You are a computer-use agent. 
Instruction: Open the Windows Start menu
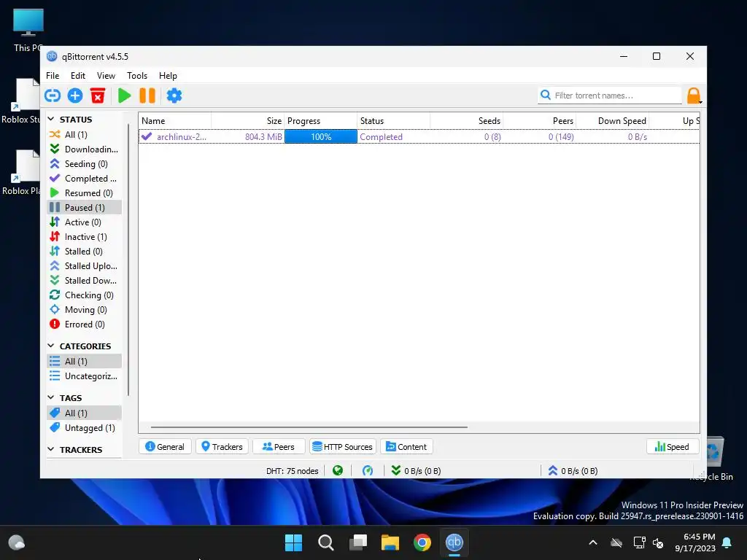[293, 542]
